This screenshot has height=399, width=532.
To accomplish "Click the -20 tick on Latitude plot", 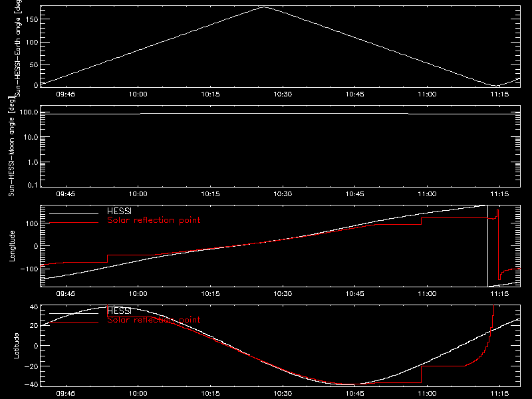I will pyautogui.click(x=31, y=366).
